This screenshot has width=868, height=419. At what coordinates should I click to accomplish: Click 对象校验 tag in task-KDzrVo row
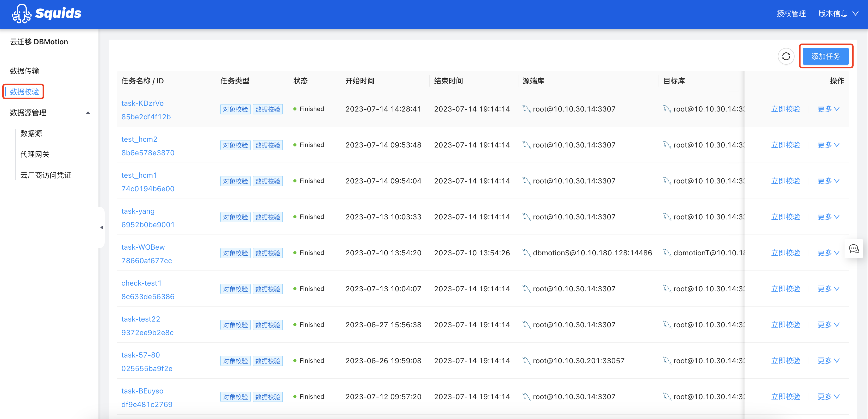point(235,109)
